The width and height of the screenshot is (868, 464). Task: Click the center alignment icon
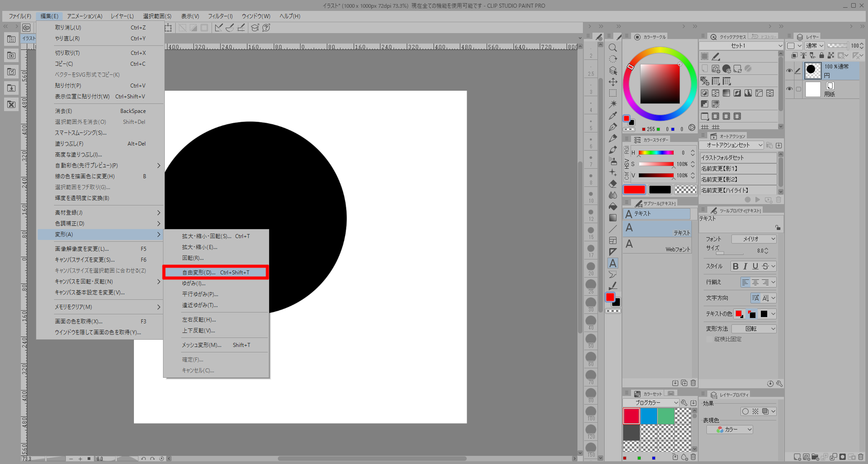[x=755, y=282]
